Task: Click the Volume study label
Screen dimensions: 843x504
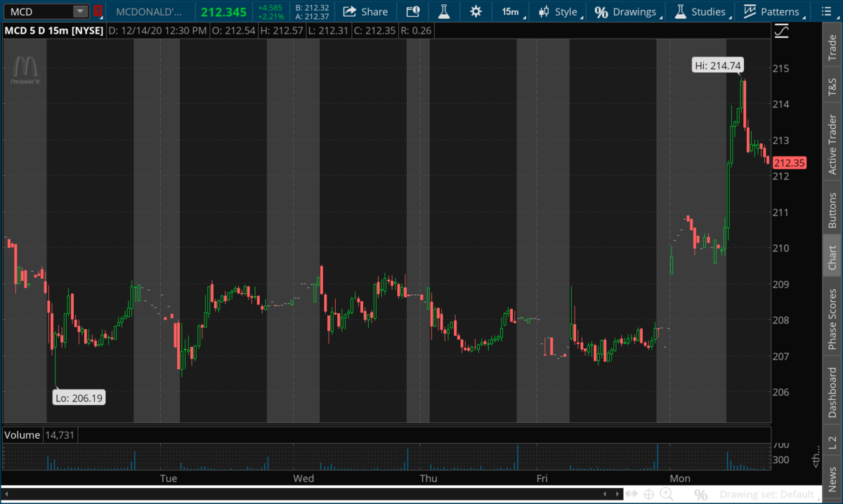Action: [22, 435]
